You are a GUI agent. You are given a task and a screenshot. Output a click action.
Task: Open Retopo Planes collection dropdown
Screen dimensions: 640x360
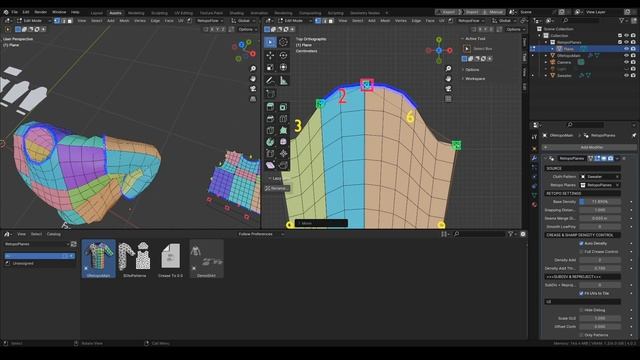pyautogui.click(x=600, y=185)
